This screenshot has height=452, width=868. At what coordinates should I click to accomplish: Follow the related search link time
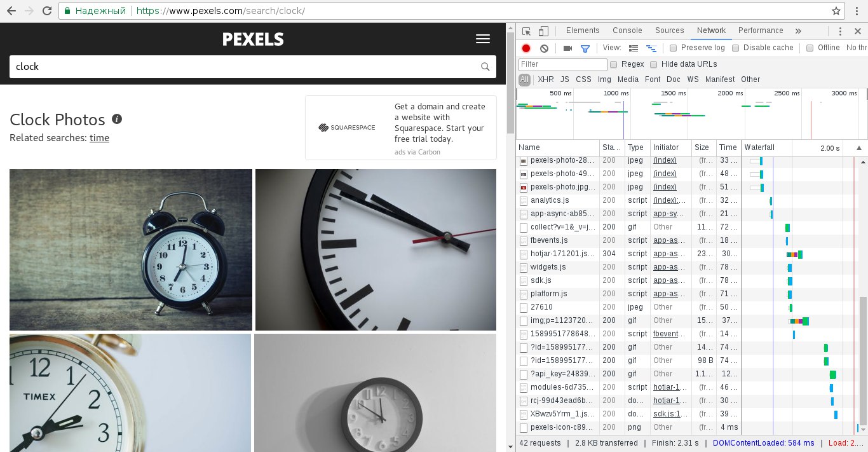(x=99, y=137)
